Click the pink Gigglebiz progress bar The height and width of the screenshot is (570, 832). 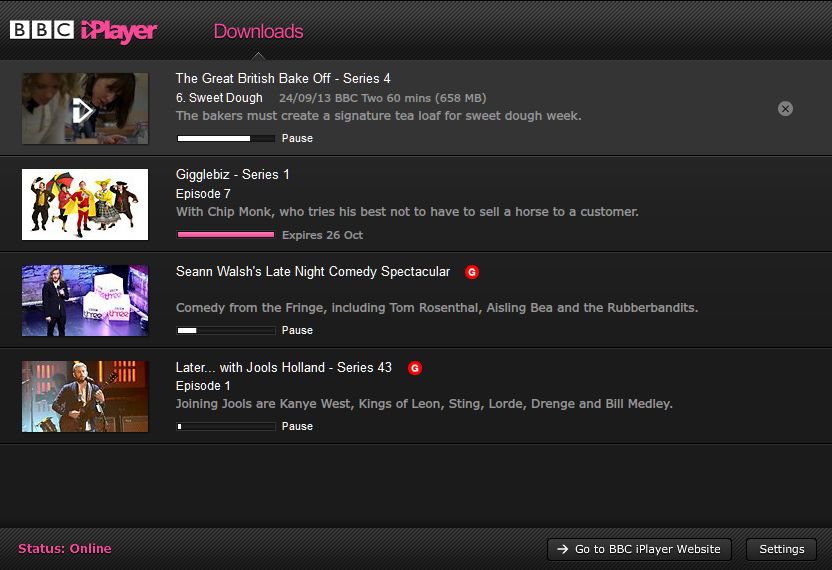[x=226, y=235]
